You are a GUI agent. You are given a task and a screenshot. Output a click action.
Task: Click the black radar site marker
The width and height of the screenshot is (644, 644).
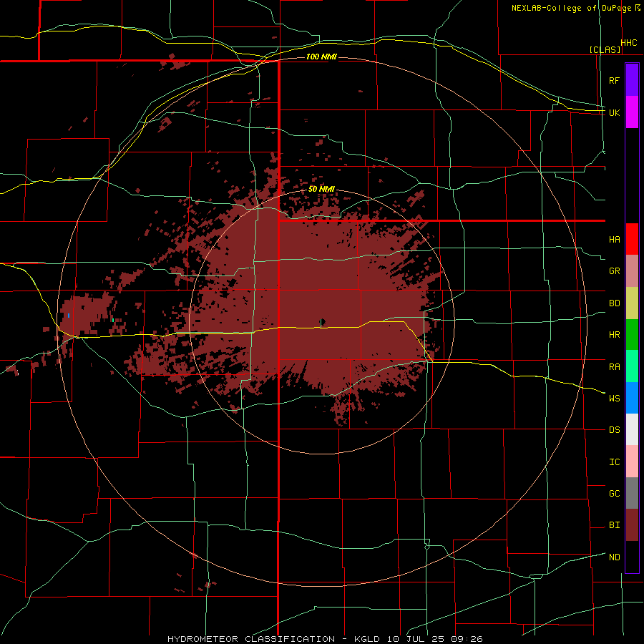323,321
